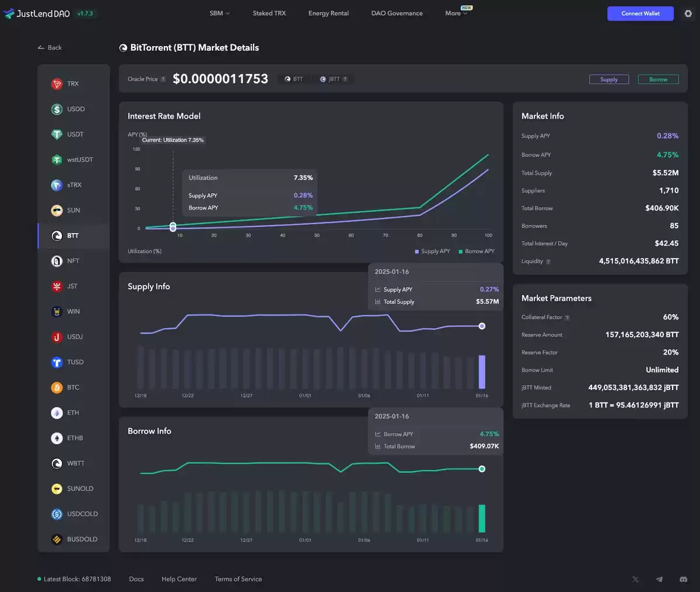This screenshot has width=700, height=592.
Task: Open the settings gear icon
Action: click(688, 13)
